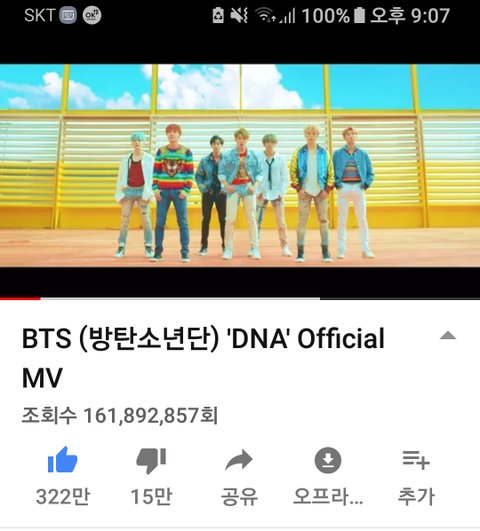Image resolution: width=480 pixels, height=531 pixels.
Task: Collapse the video description arrow
Action: pyautogui.click(x=447, y=336)
